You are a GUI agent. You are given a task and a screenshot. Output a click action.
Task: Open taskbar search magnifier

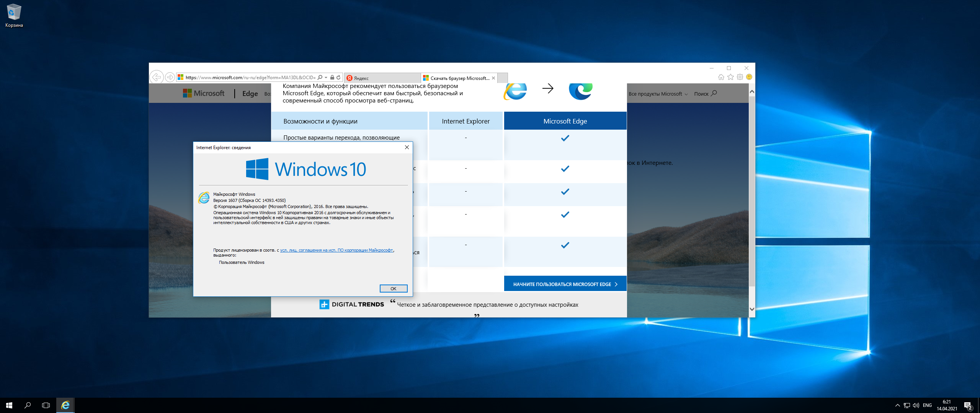(x=28, y=405)
